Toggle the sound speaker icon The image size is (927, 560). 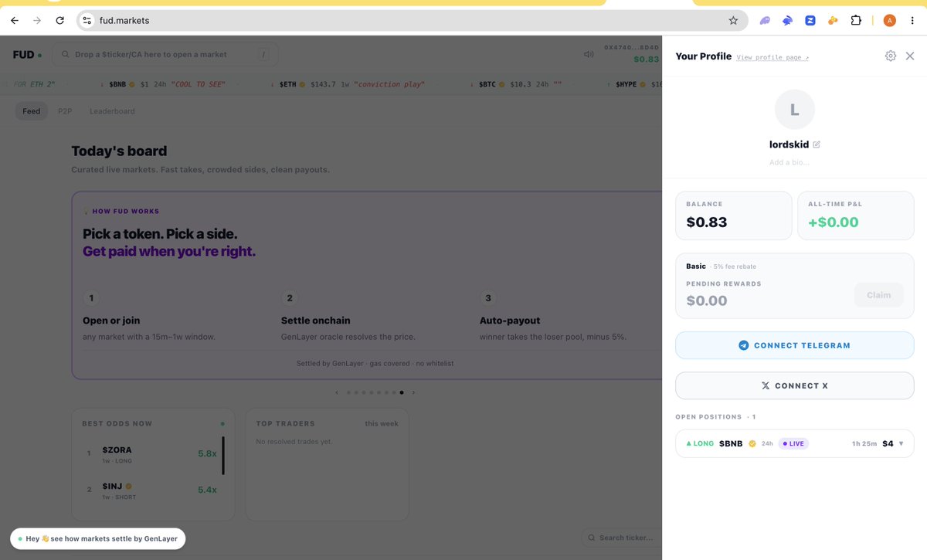pyautogui.click(x=589, y=54)
